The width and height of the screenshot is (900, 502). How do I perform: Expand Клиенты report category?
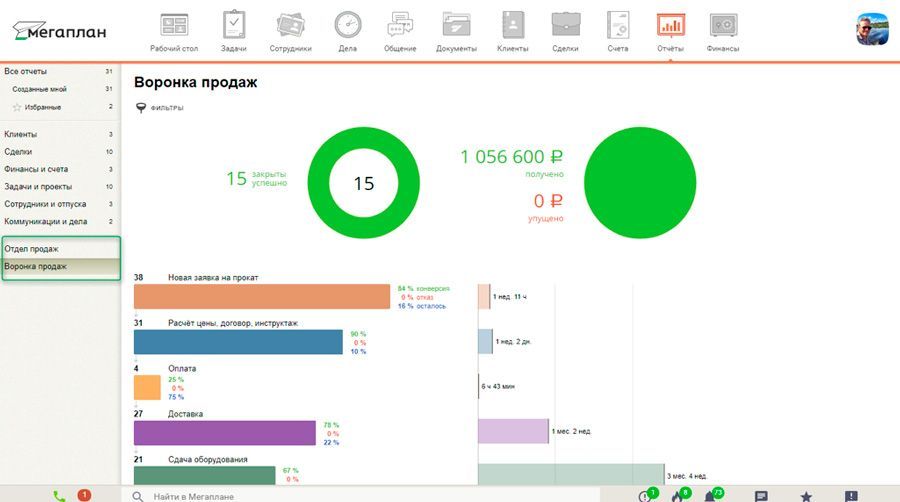(x=21, y=134)
